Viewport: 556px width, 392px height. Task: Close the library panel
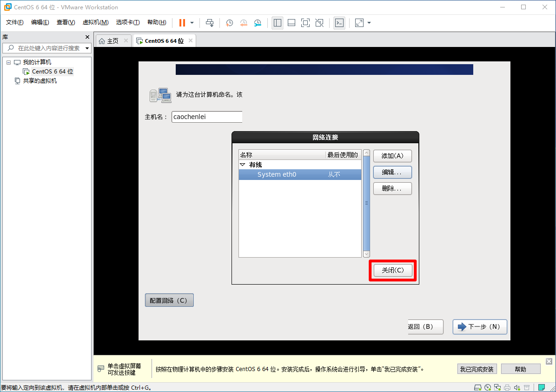(87, 37)
